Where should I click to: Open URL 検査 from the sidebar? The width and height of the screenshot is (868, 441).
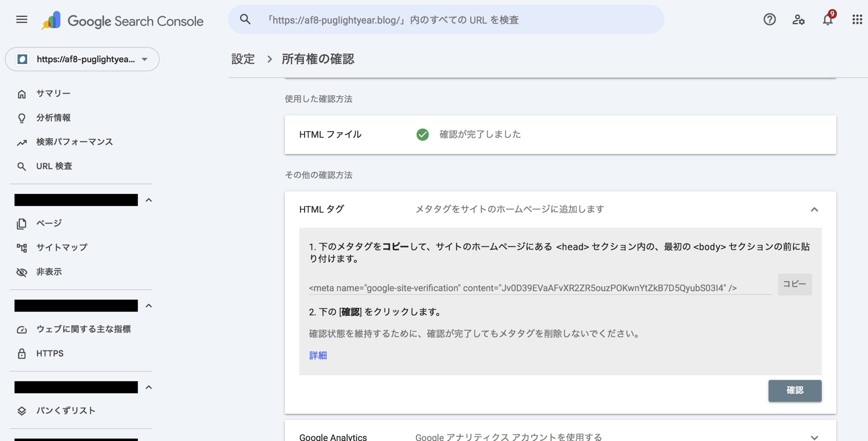click(x=54, y=166)
